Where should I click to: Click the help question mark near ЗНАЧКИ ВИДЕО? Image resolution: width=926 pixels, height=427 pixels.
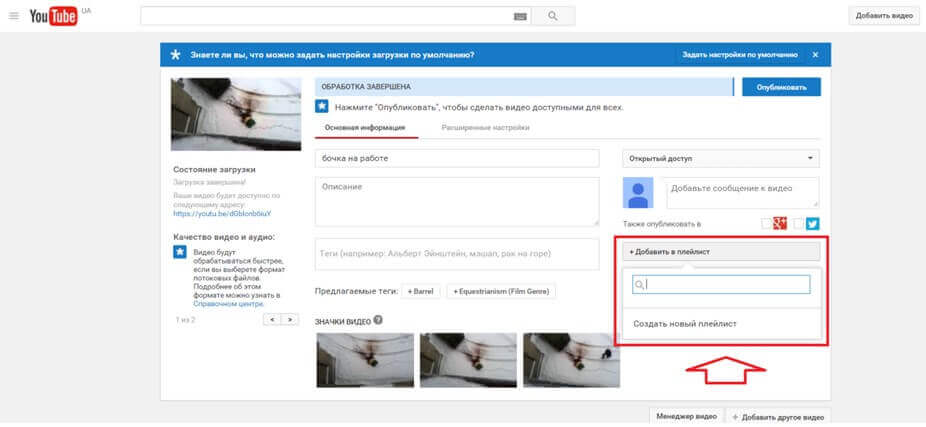(x=378, y=321)
